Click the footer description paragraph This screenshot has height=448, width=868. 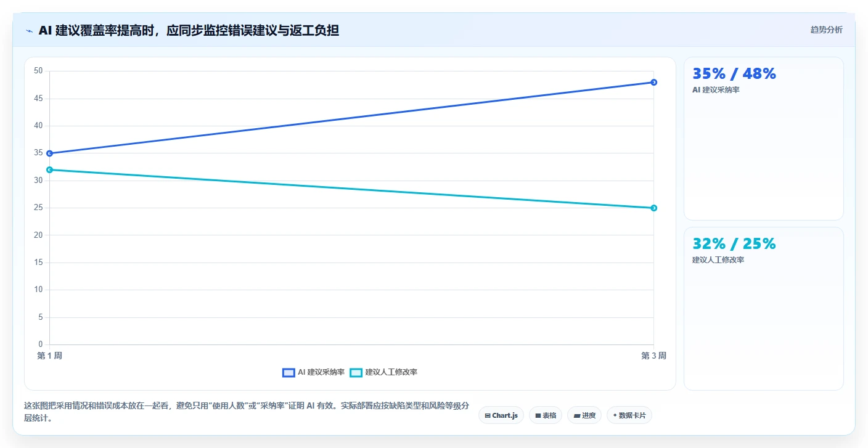(247, 412)
